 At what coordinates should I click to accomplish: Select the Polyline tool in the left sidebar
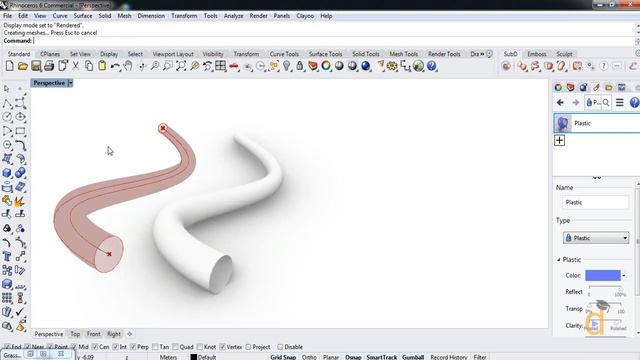tap(7, 103)
